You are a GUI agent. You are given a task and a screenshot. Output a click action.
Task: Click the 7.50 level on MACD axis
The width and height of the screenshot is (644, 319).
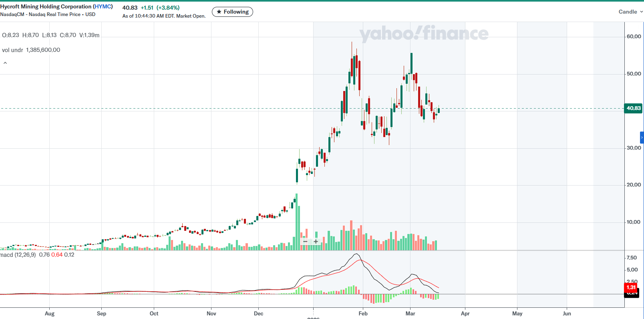[632, 258]
